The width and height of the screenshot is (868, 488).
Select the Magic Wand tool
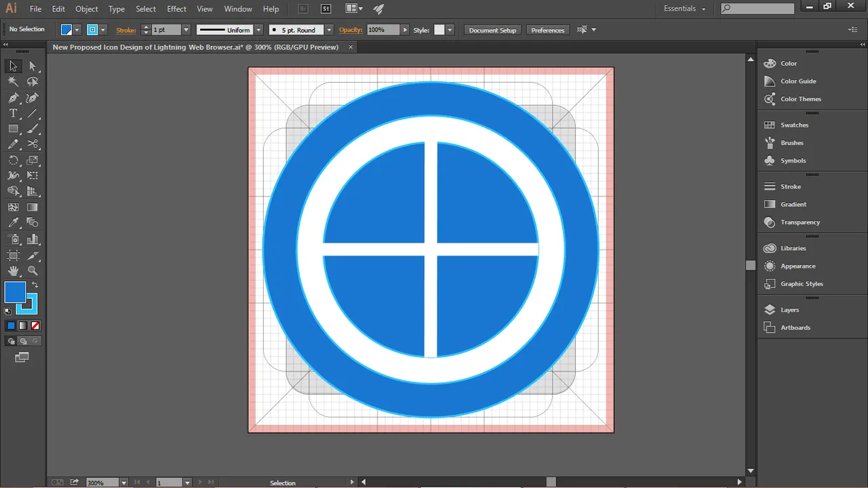pos(13,81)
